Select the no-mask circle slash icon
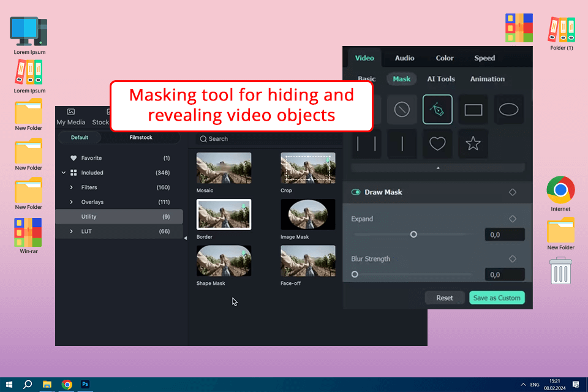The width and height of the screenshot is (588, 392). coord(402,110)
